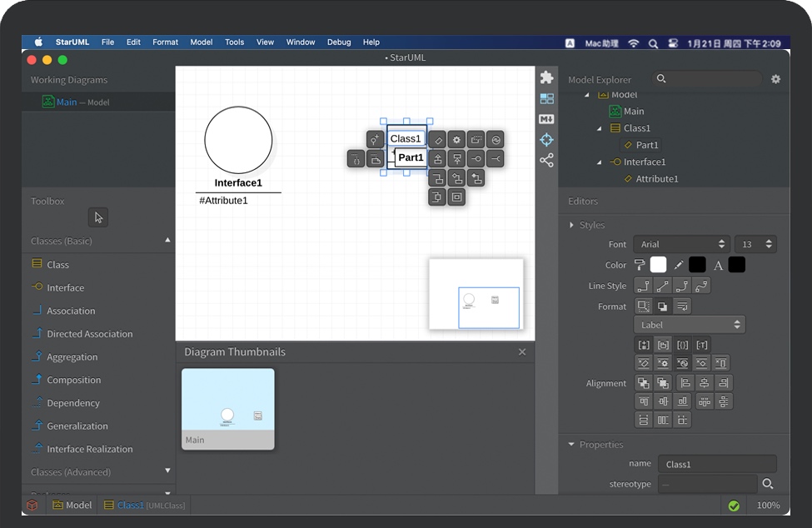The height and width of the screenshot is (528, 812).
Task: Click the Share icon in sidebar
Action: click(546, 161)
